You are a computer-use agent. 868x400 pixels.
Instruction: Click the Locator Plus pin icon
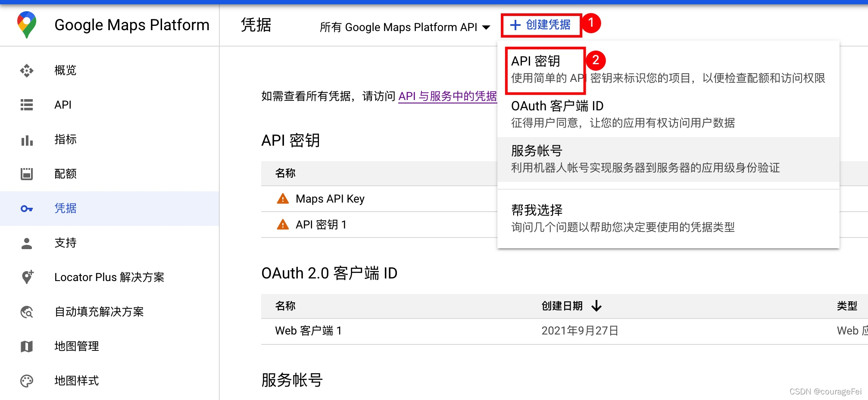tap(27, 277)
